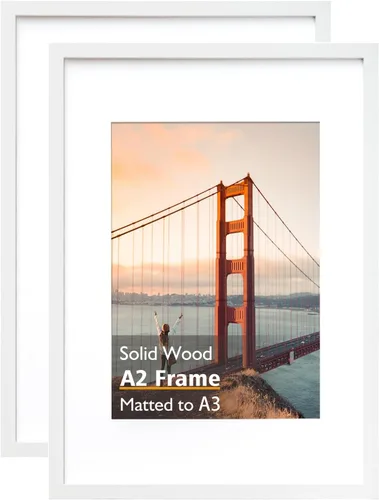Click the "Matted to A3" caption
This screenshot has height=500, width=379.
(170, 404)
